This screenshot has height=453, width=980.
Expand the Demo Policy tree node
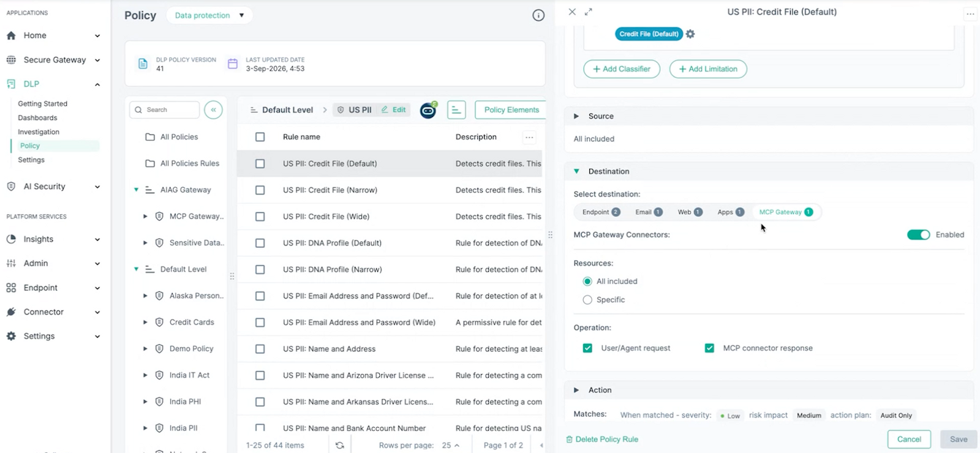[145, 349]
